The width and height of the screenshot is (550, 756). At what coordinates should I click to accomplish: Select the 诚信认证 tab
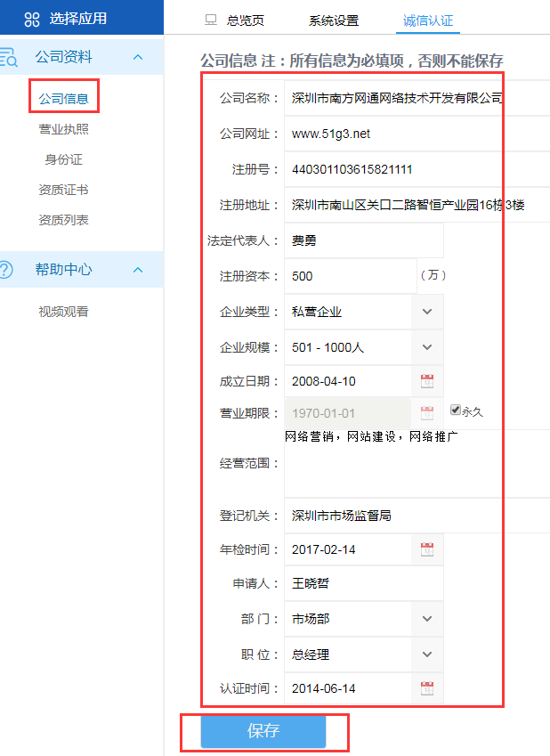click(x=428, y=20)
